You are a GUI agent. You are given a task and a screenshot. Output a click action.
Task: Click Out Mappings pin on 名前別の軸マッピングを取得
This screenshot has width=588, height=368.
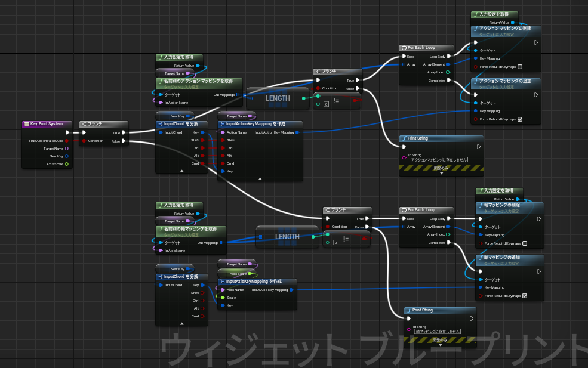point(222,243)
